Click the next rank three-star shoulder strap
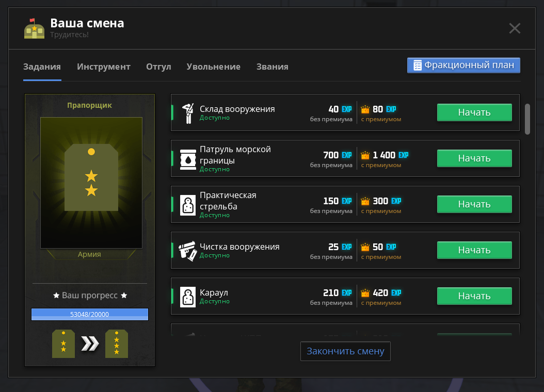The image size is (544, 392). point(117,344)
